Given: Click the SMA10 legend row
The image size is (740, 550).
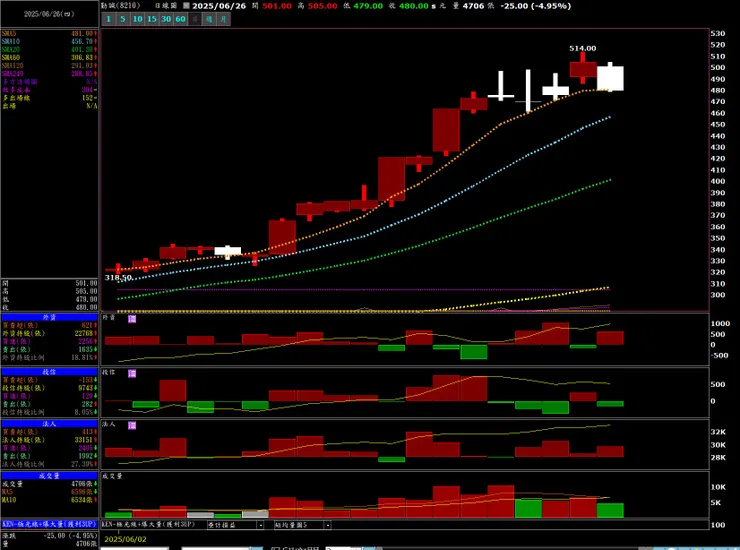Looking at the screenshot, I should (x=50, y=42).
